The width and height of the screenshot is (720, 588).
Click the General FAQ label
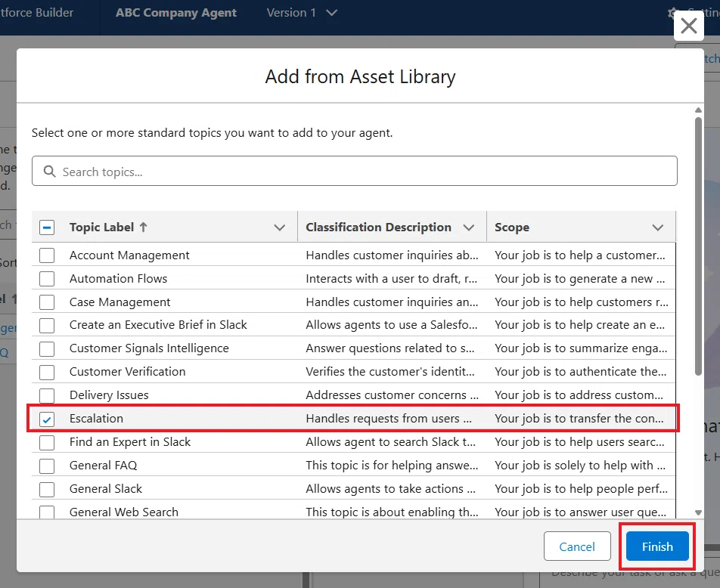coord(103,466)
